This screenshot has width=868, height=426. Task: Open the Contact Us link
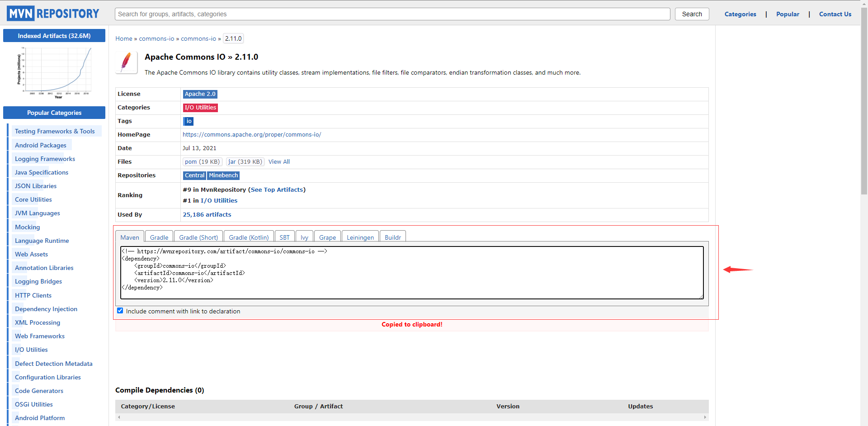coord(835,14)
